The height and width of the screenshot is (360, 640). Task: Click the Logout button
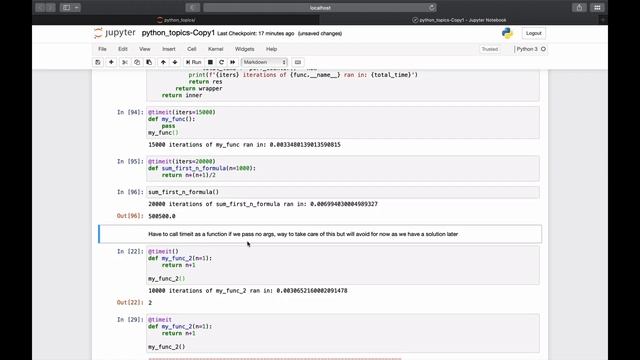533,33
